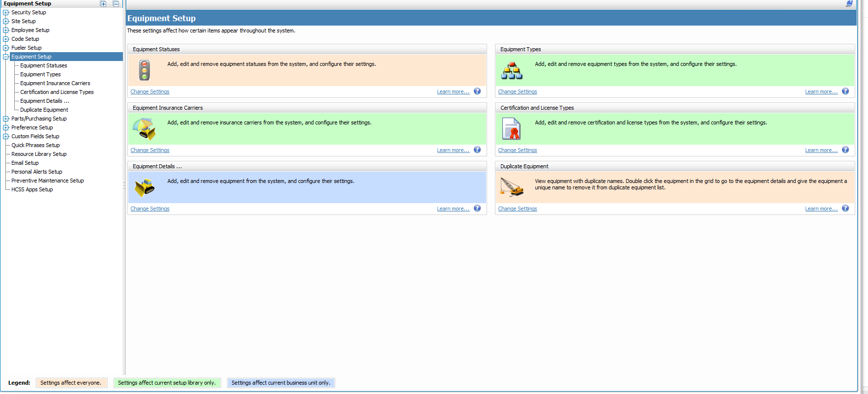The image size is (868, 394).
Task: Click the Certification and License Types document icon
Action: click(x=511, y=129)
